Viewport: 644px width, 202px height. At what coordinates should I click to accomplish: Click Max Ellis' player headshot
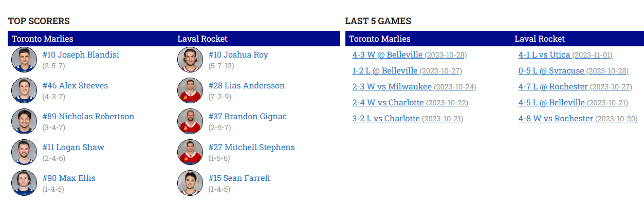point(24,183)
